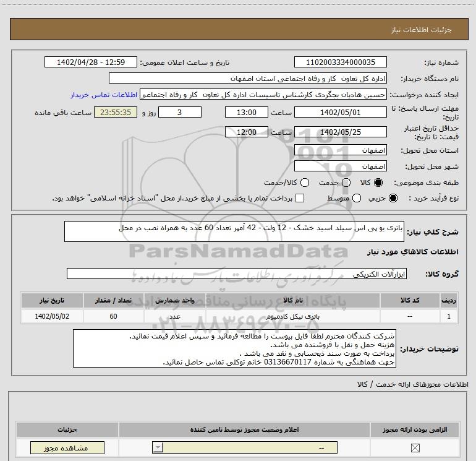Viewport: 476px width, 461px height.
Task: Click الزامی بودن ارائه مجوز header
Action: (x=415, y=429)
